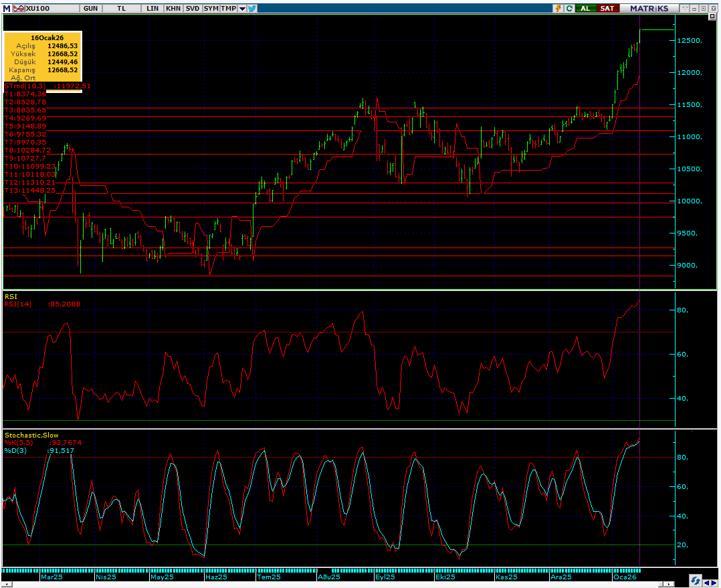Screen dimensions: 721x588
Task: Click the T13:11448,25 level label
Action: click(x=30, y=191)
